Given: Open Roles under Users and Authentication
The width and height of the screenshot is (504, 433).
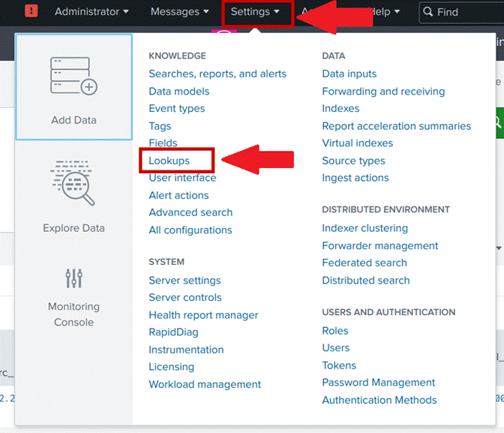Looking at the screenshot, I should pyautogui.click(x=335, y=330).
